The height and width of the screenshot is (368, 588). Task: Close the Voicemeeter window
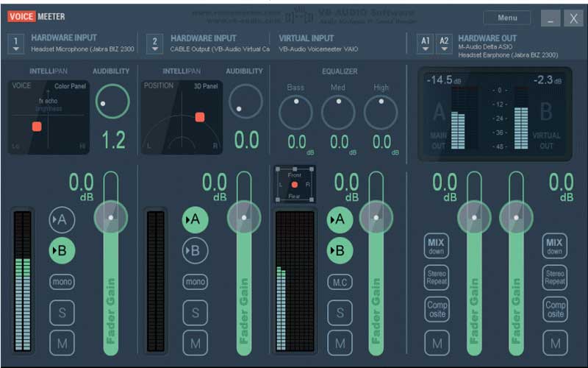[x=573, y=18]
